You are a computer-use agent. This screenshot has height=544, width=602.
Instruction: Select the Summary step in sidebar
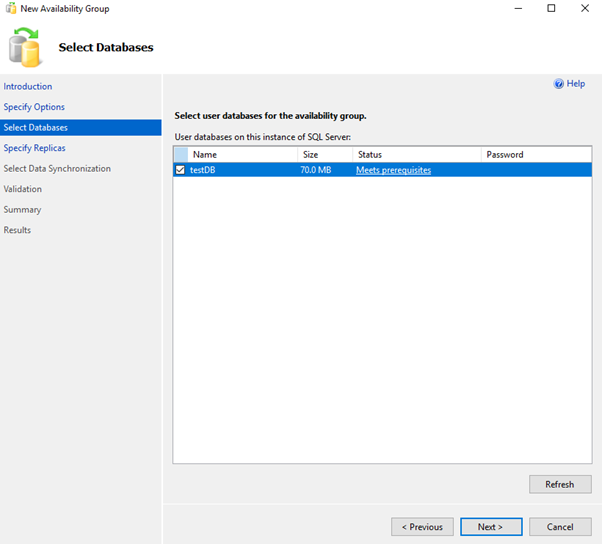(22, 210)
